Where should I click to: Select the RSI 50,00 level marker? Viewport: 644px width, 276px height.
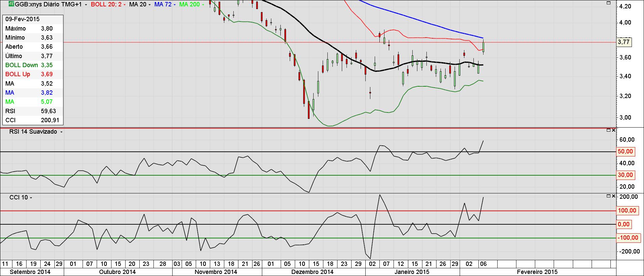click(x=626, y=151)
